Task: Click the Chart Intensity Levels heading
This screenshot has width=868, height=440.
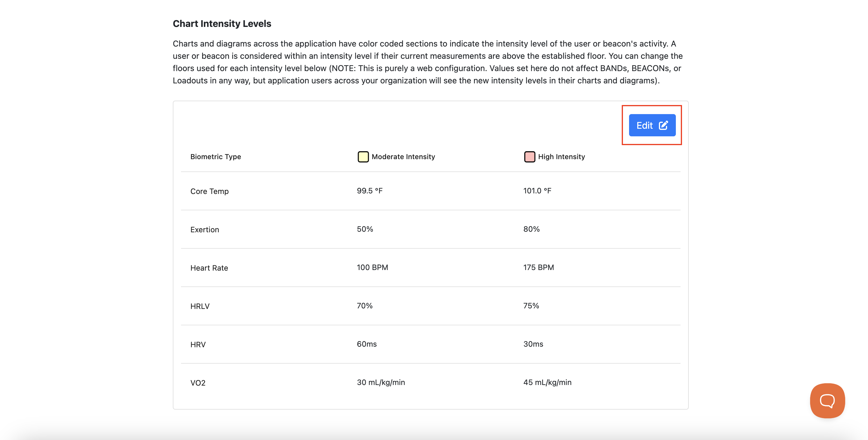Action: pos(222,23)
